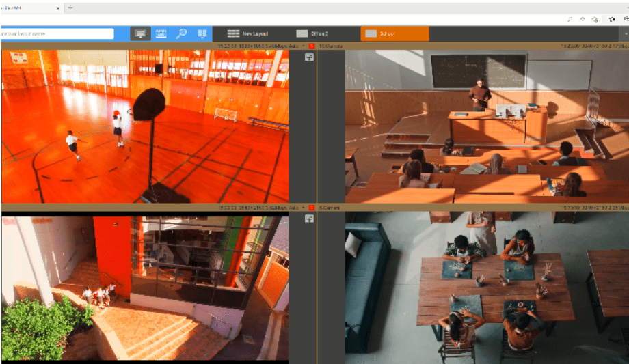Click the camera name search field

tap(57, 33)
